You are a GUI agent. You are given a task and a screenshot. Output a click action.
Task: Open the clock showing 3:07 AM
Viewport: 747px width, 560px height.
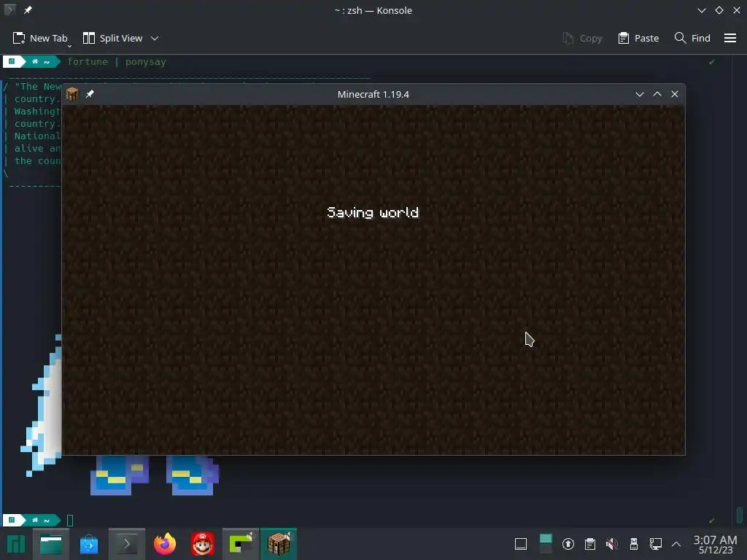coord(715,544)
